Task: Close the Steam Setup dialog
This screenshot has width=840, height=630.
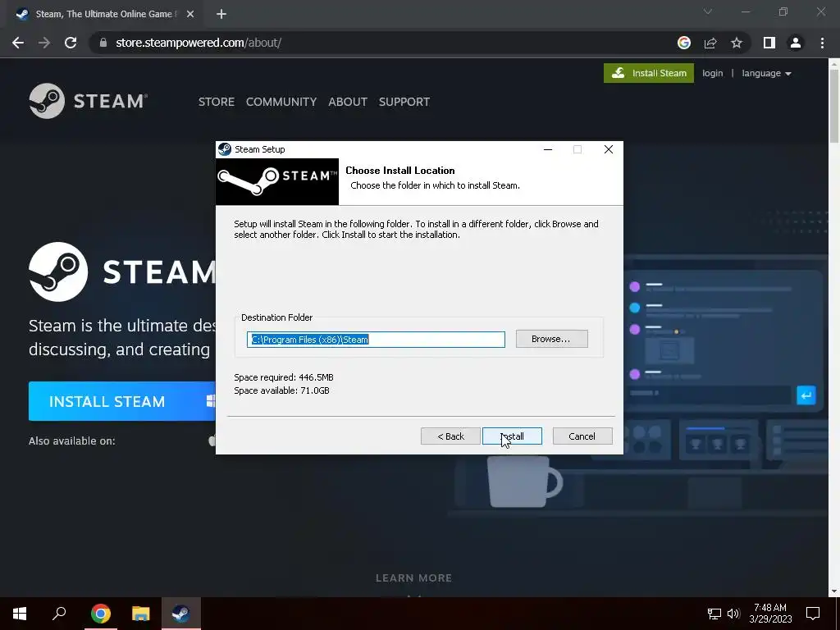Action: click(x=608, y=149)
